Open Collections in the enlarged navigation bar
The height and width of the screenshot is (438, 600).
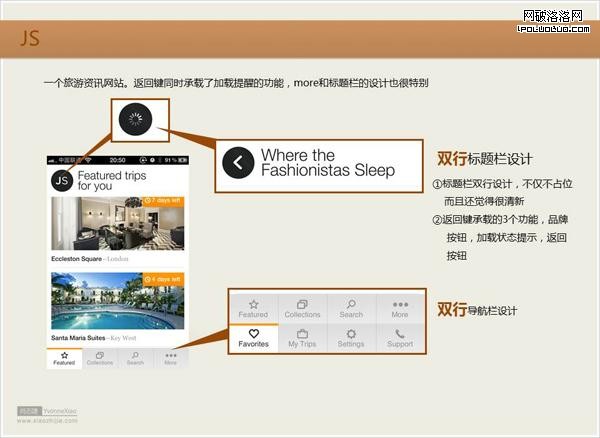(302, 307)
